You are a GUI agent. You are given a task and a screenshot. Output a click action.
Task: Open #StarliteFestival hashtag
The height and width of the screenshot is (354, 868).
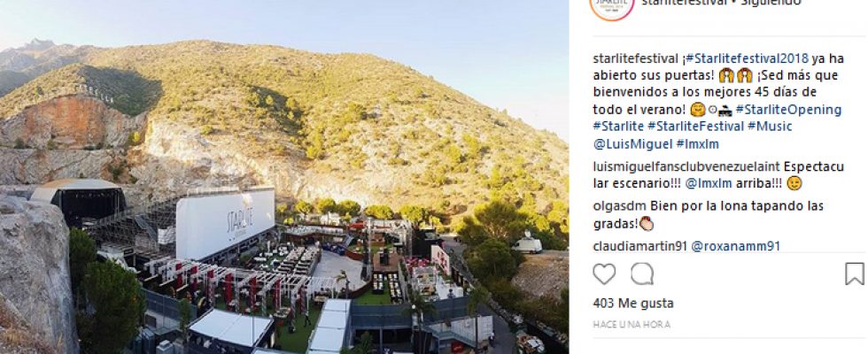[x=696, y=126]
